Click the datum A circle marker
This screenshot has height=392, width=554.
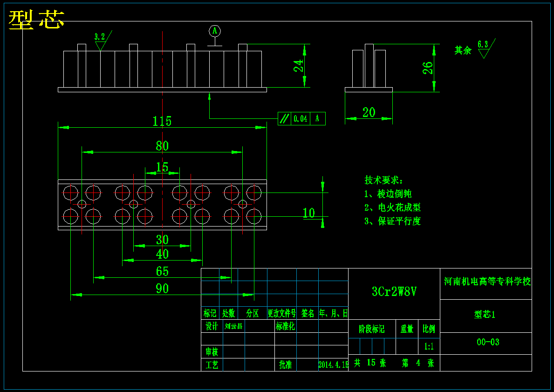tap(214, 31)
